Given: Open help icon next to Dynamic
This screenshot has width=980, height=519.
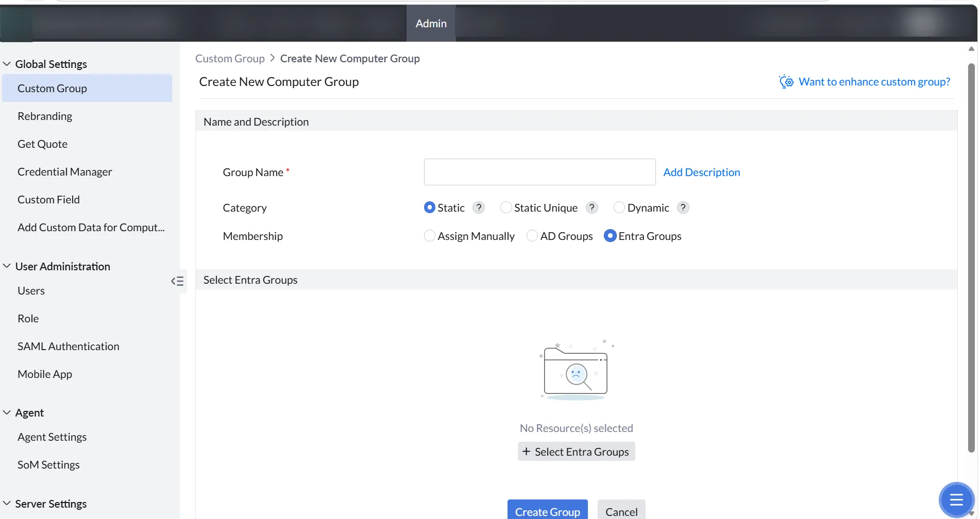Looking at the screenshot, I should tap(683, 207).
